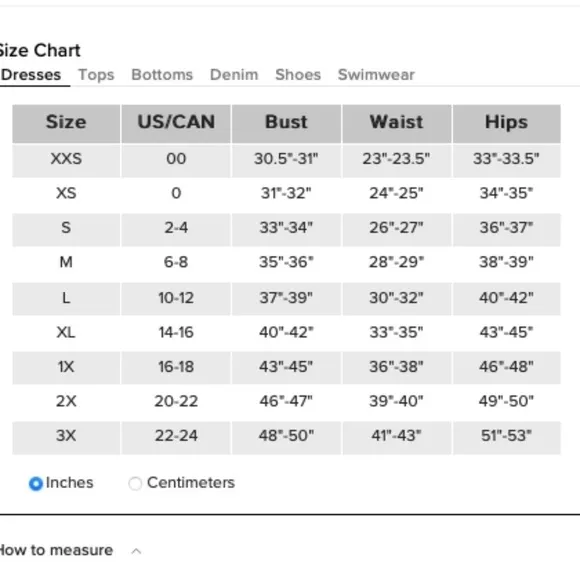The width and height of the screenshot is (580, 580).
Task: Open the Shoes size tab
Action: tap(298, 75)
